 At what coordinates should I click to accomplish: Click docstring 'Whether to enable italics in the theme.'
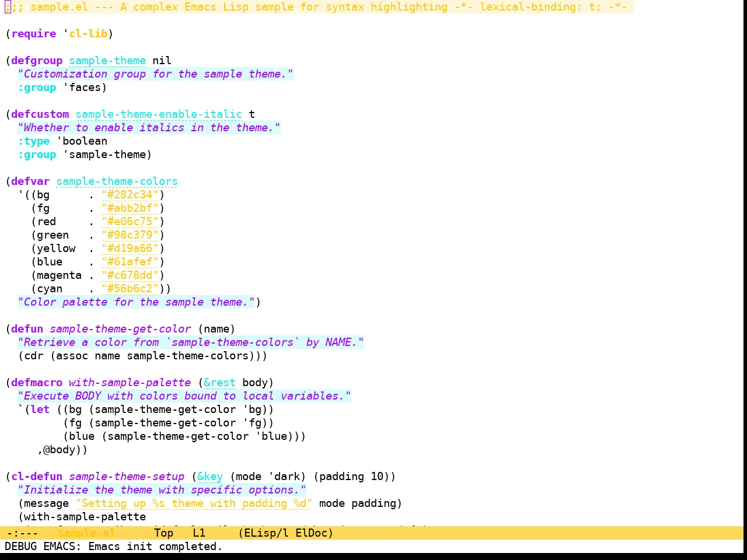tap(149, 128)
